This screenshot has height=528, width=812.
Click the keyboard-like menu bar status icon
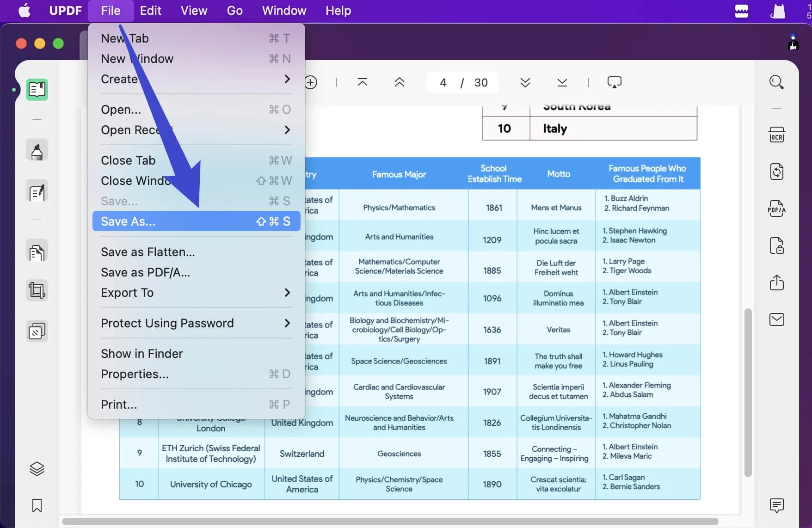[742, 11]
